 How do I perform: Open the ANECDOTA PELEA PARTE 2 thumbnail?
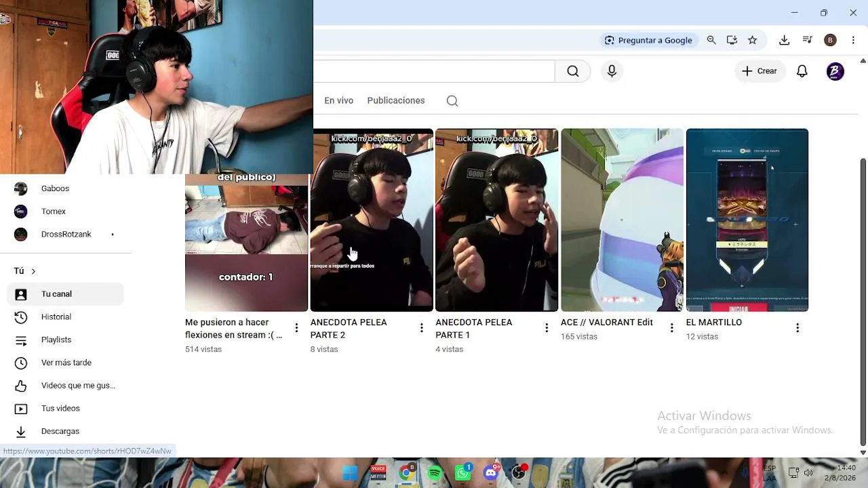click(x=372, y=220)
